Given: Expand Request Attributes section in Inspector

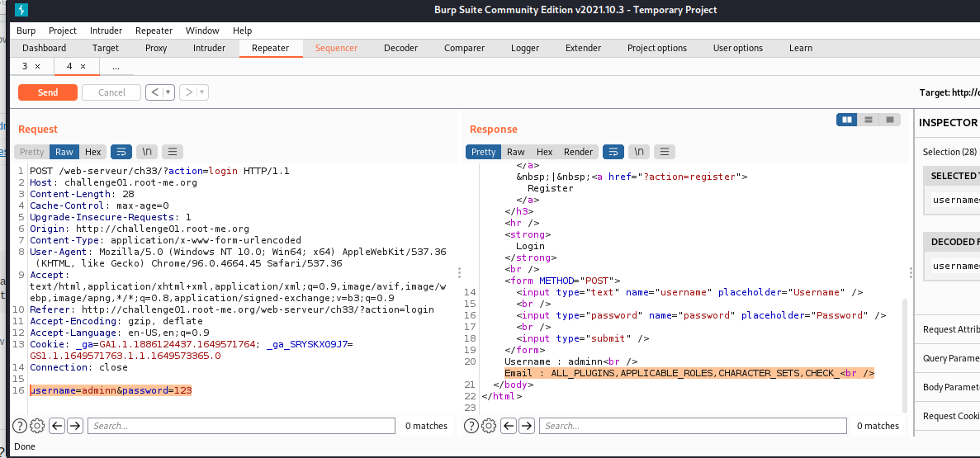Looking at the screenshot, I should [x=950, y=329].
